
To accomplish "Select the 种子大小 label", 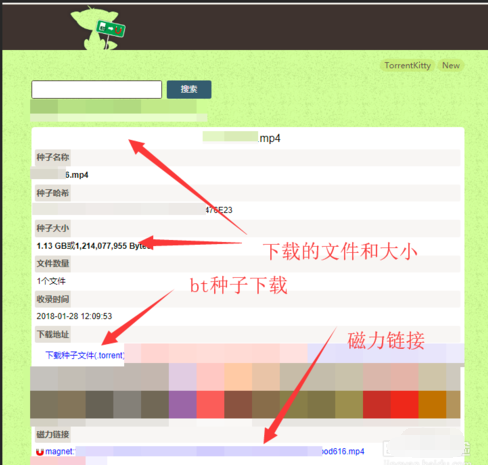I will pos(53,228).
